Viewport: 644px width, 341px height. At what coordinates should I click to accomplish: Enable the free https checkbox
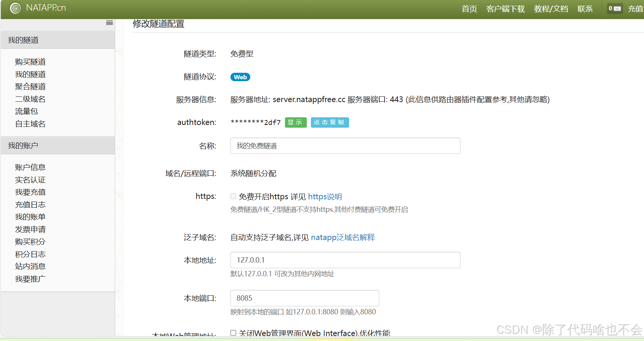point(233,196)
